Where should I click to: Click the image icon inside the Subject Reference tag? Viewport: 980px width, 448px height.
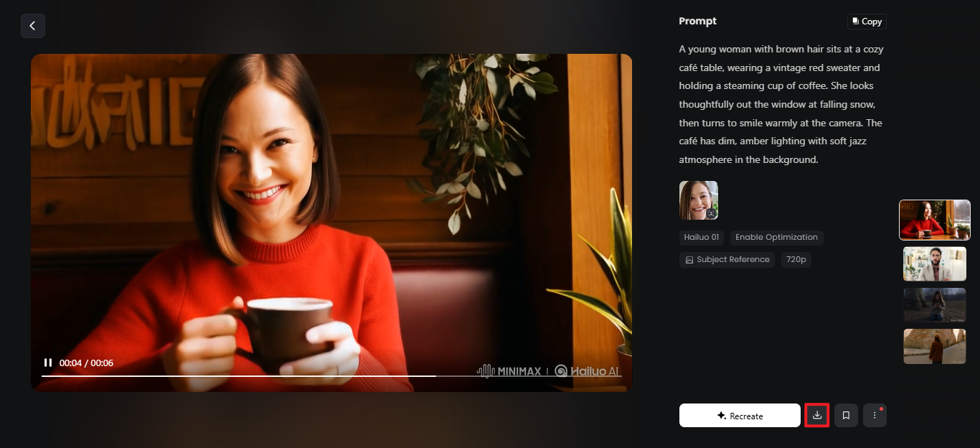(688, 259)
